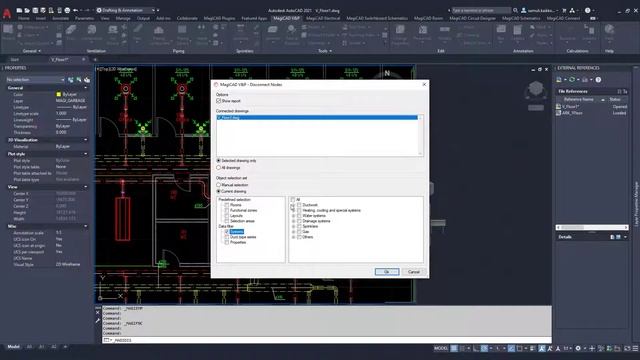Toggle the Show report checkbox
Image resolution: width=640 pixels, height=360 pixels.
tap(219, 100)
